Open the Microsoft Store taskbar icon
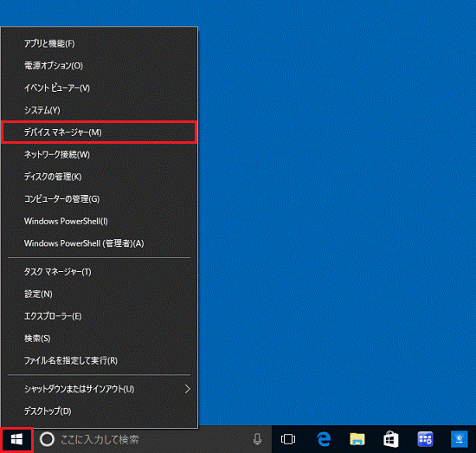The height and width of the screenshot is (453, 476). pos(391,439)
